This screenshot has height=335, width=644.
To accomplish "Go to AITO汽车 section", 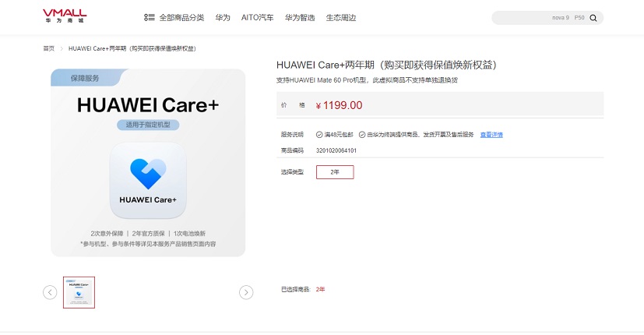I will [257, 18].
